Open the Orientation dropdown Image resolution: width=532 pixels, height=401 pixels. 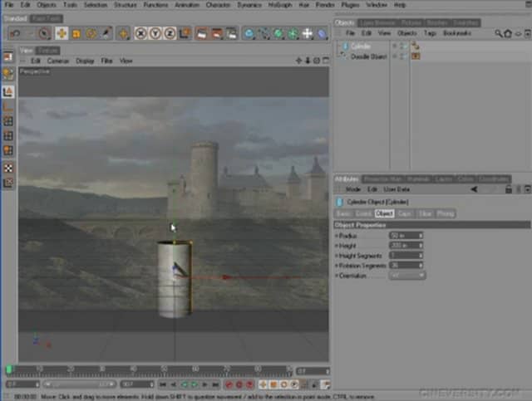point(406,275)
